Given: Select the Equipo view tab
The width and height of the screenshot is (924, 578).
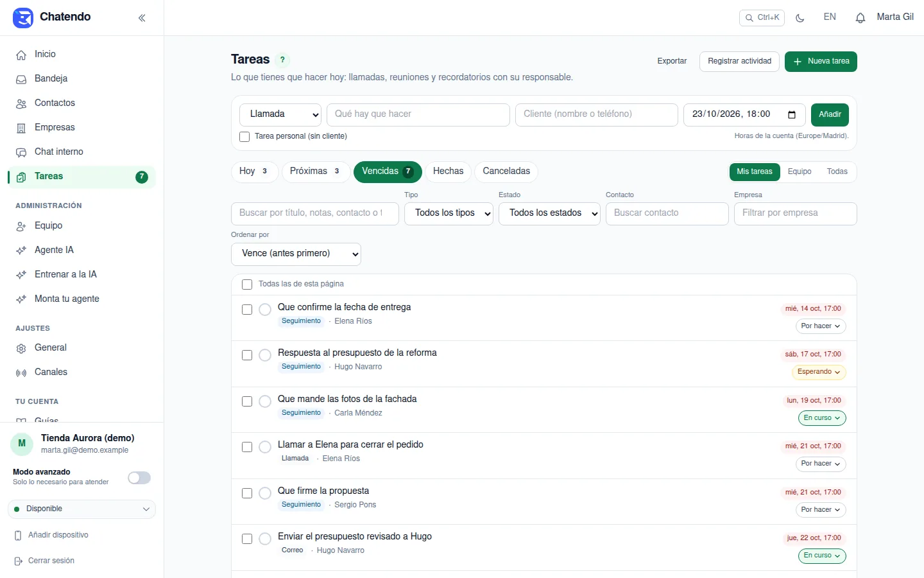Looking at the screenshot, I should pyautogui.click(x=800, y=171).
